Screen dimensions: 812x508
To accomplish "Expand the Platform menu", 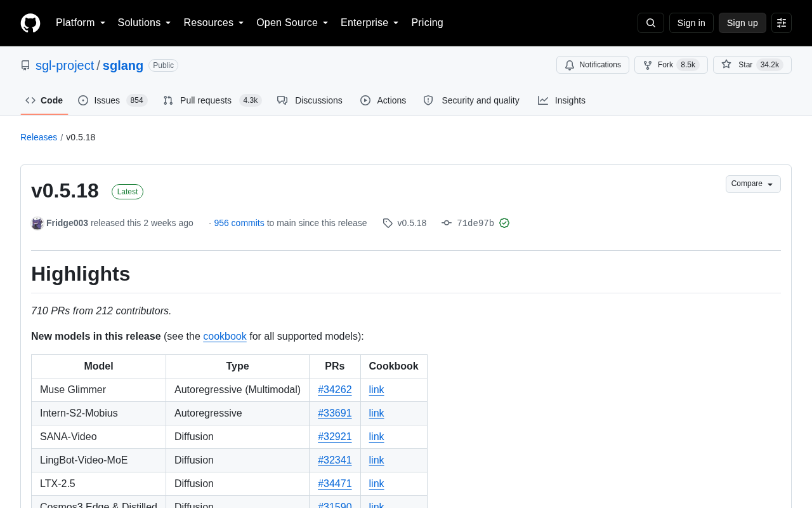I will tap(81, 23).
